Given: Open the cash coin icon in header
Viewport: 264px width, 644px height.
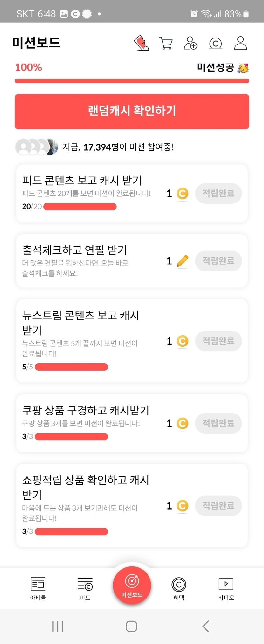Looking at the screenshot, I should pos(215,43).
